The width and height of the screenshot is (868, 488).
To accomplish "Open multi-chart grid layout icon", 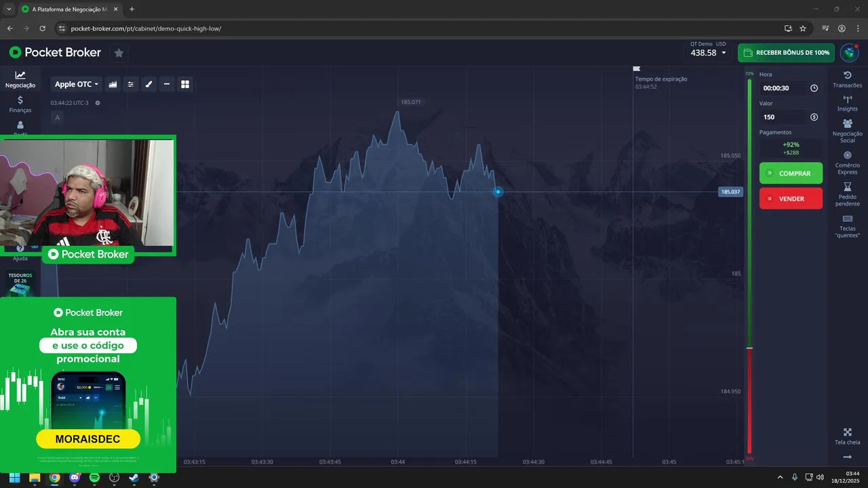I will click(x=184, y=84).
